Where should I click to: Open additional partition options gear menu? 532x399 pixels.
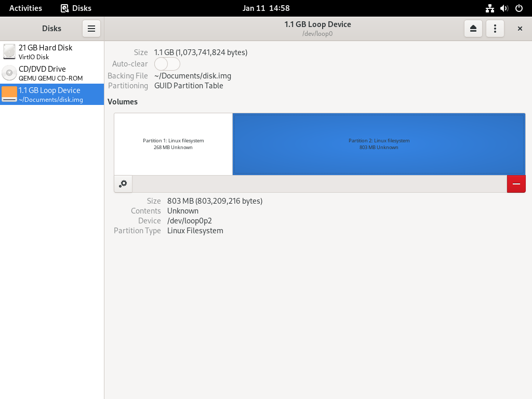(x=123, y=184)
